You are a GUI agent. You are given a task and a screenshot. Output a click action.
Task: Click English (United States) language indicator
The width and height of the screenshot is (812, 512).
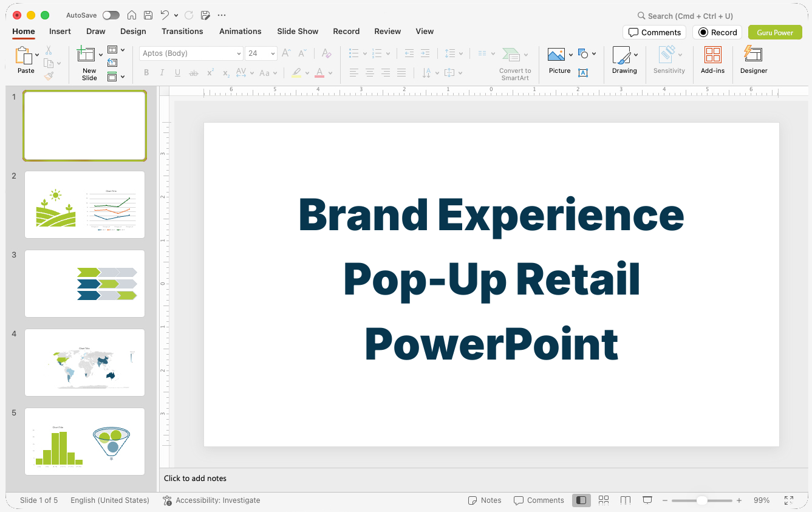pos(110,500)
